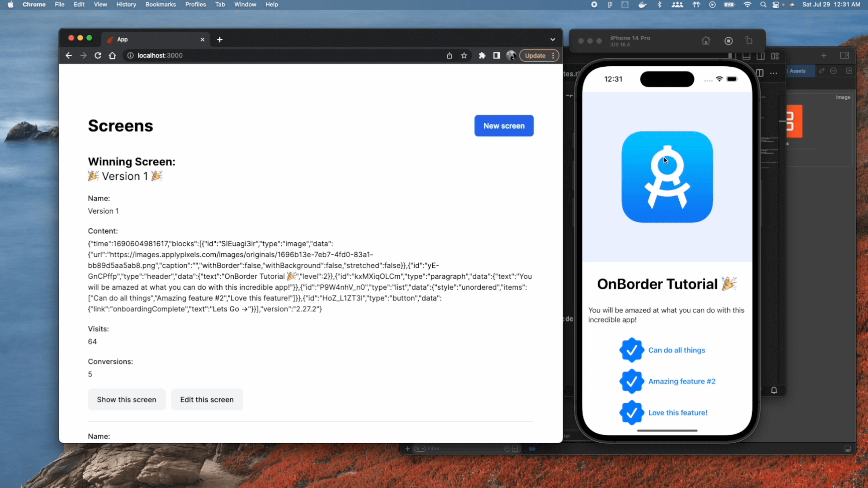Image resolution: width=868 pixels, height=488 pixels.
Task: Toggle the Chrome reader view icon
Action: (x=497, y=55)
